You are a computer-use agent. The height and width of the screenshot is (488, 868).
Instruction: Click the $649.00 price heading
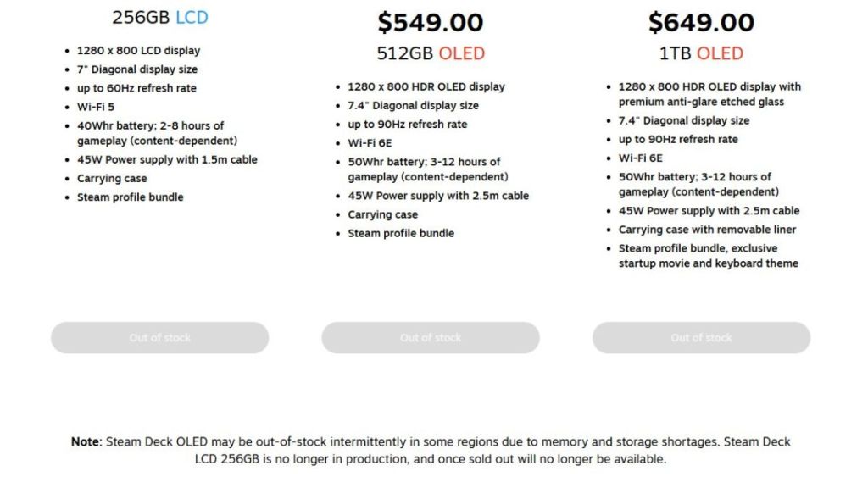point(701,23)
